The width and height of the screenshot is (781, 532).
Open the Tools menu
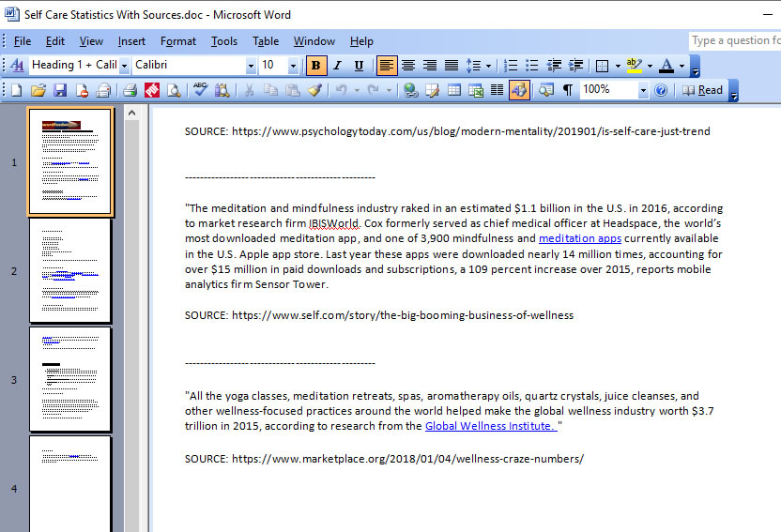click(x=224, y=41)
